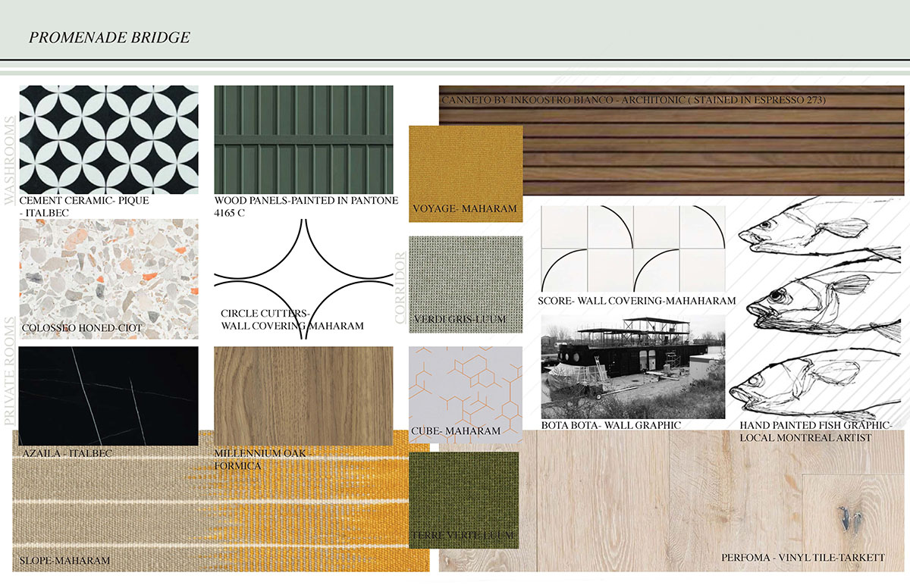
Task: Select the 'CIRCLE CUTTERS- WALL COVERING MAHARAM' caption
Action: pyautogui.click(x=293, y=319)
